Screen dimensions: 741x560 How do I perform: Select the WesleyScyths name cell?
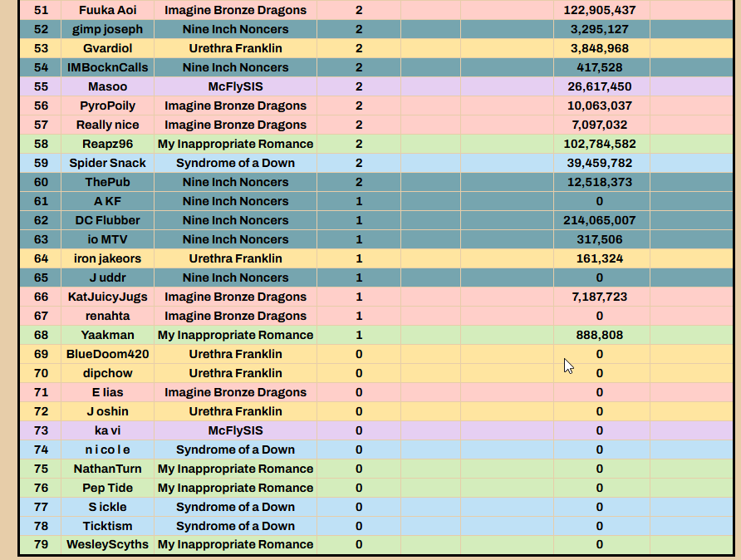point(108,545)
